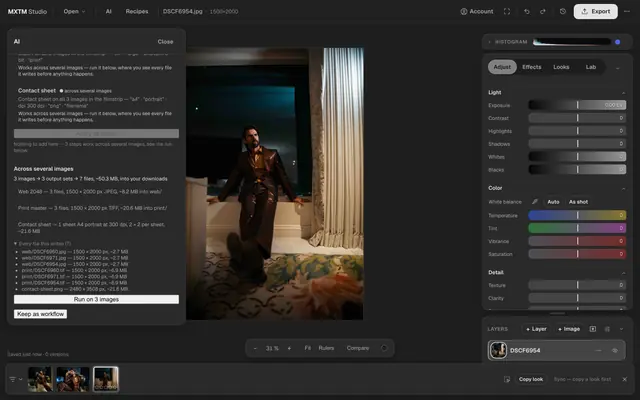Collapse the 'Every file this writes' disclosure
The width and height of the screenshot is (640, 400).
[x=42, y=244]
